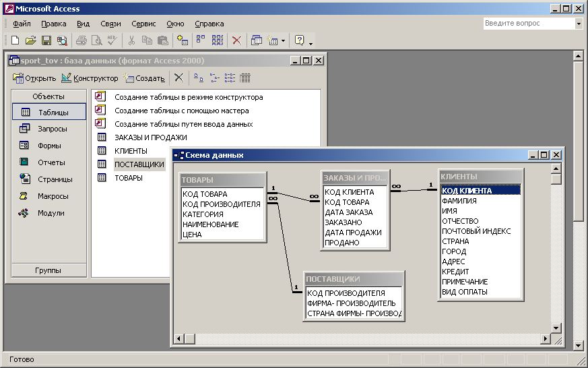Clear layout with the red X icon
The height and width of the screenshot is (368, 588).
click(236, 40)
